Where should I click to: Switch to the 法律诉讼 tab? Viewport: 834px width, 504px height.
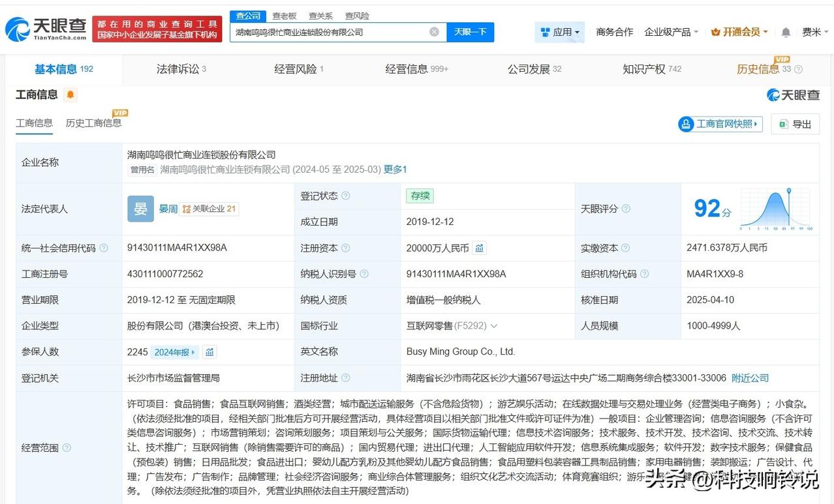tap(178, 68)
